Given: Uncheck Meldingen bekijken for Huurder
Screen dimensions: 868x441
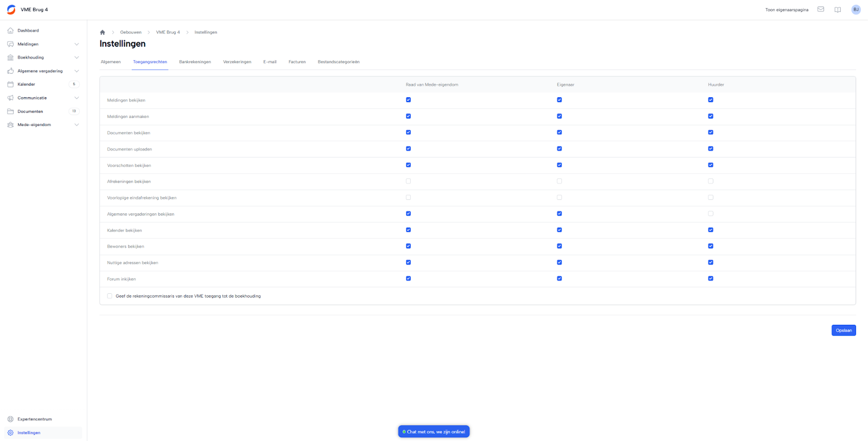Looking at the screenshot, I should click(x=711, y=100).
